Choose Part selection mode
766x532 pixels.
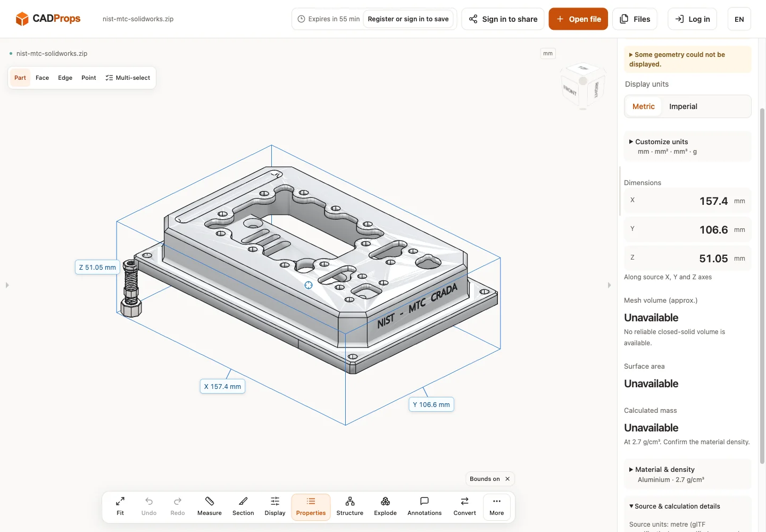click(x=20, y=78)
